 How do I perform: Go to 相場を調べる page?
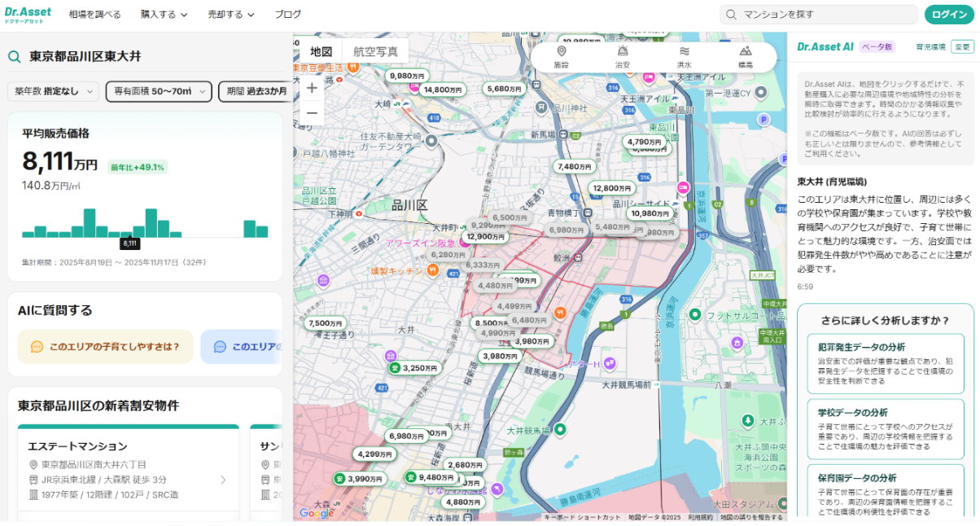click(94, 15)
